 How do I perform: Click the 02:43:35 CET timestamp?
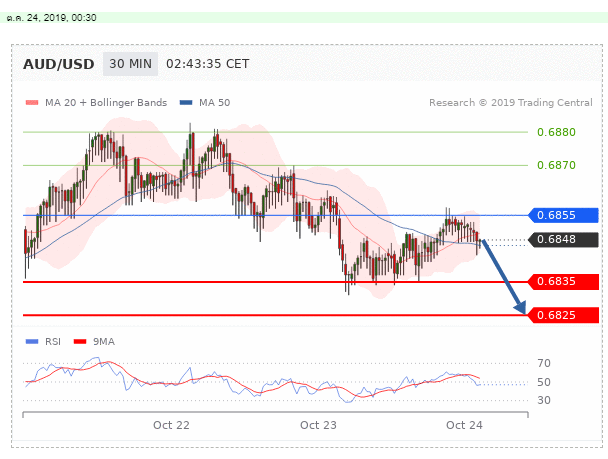207,64
